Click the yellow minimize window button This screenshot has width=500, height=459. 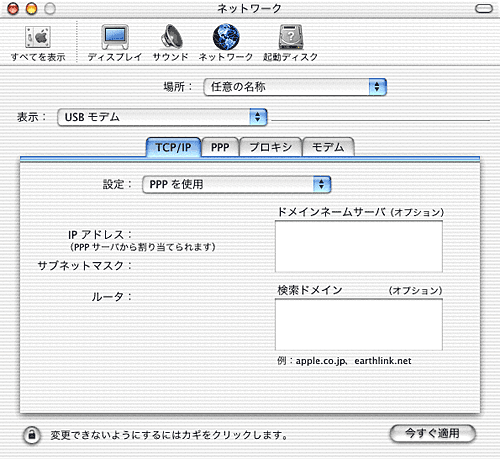pos(32,9)
